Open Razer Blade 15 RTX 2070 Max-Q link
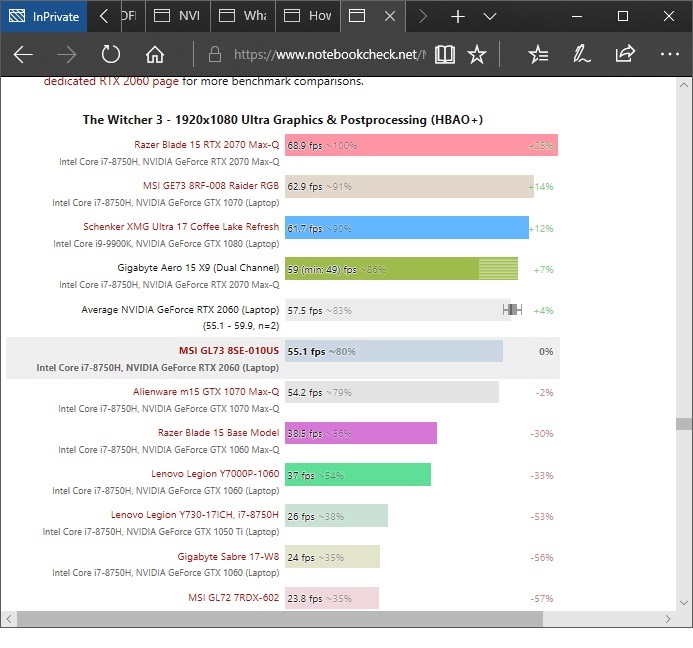Screen dimensions: 693x648 tap(206, 145)
